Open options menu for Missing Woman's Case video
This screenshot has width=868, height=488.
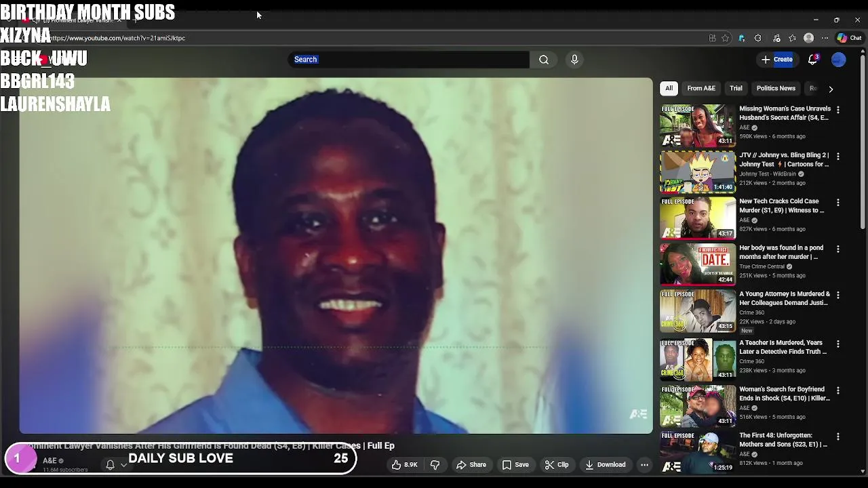[838, 110]
